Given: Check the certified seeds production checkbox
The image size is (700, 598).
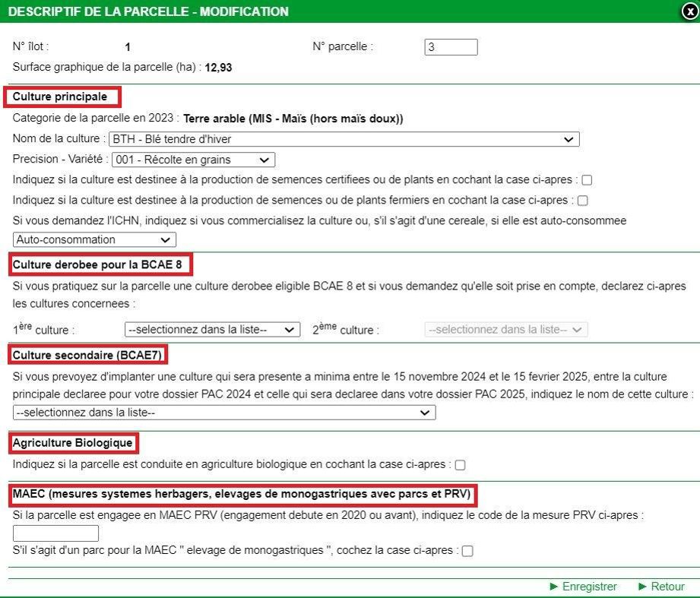Looking at the screenshot, I should pos(587,180).
